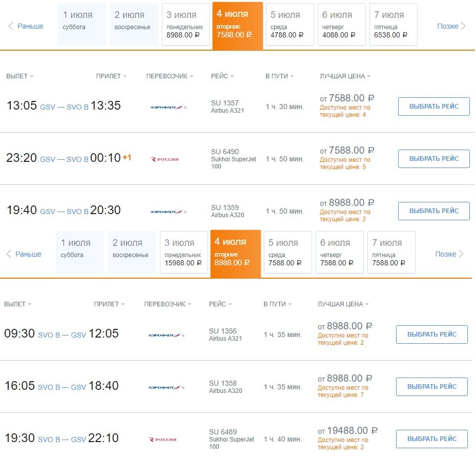The image size is (476, 460).
Task: Click Rossiya logo of flight SU 6489
Action: pyautogui.click(x=162, y=440)
